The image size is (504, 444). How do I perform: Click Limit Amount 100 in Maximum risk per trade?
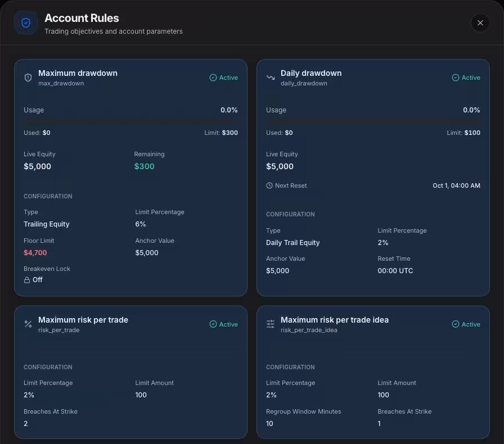141,395
